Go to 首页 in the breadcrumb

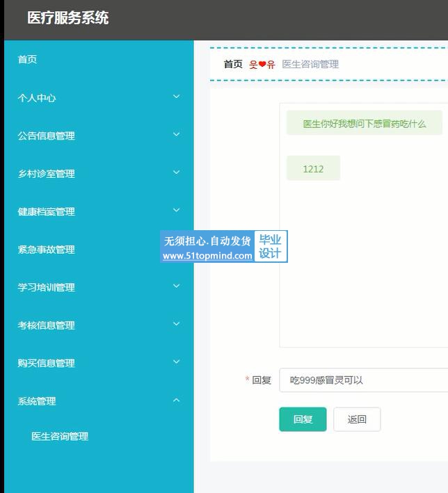coord(233,64)
